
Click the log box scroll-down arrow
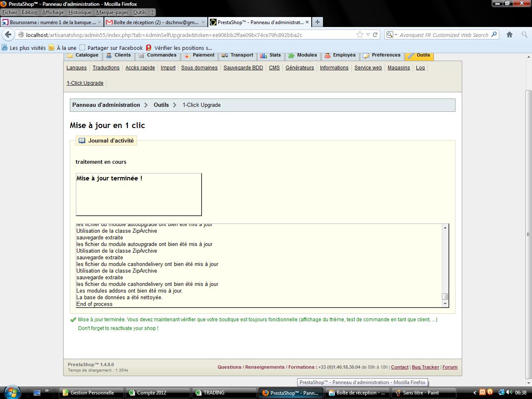(x=445, y=304)
